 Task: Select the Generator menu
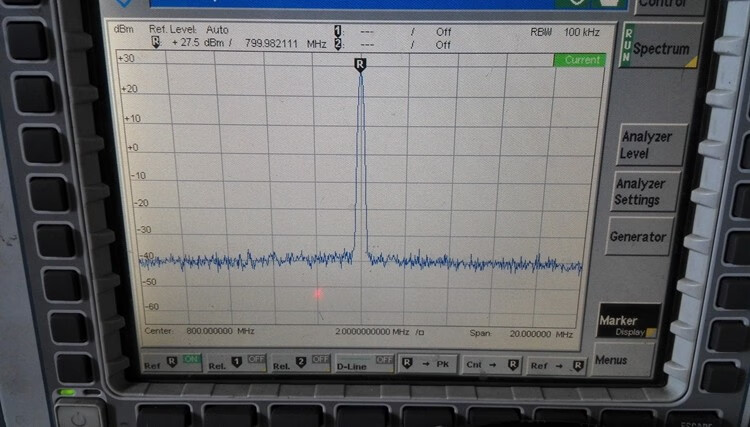pyautogui.click(x=637, y=237)
